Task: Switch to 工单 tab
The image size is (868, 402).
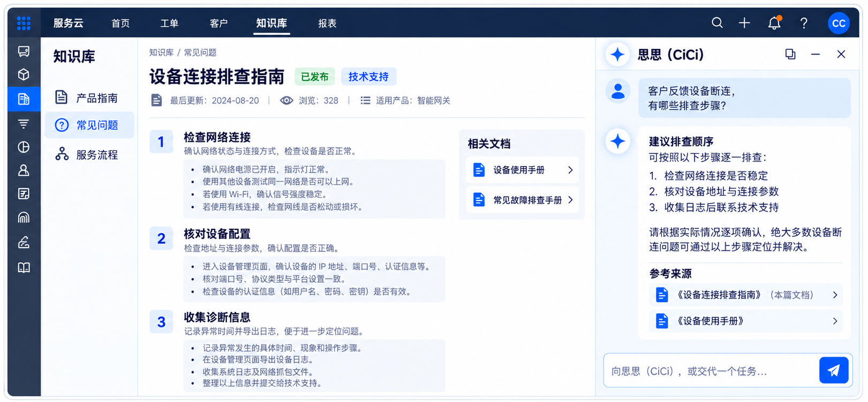Action: pos(169,23)
